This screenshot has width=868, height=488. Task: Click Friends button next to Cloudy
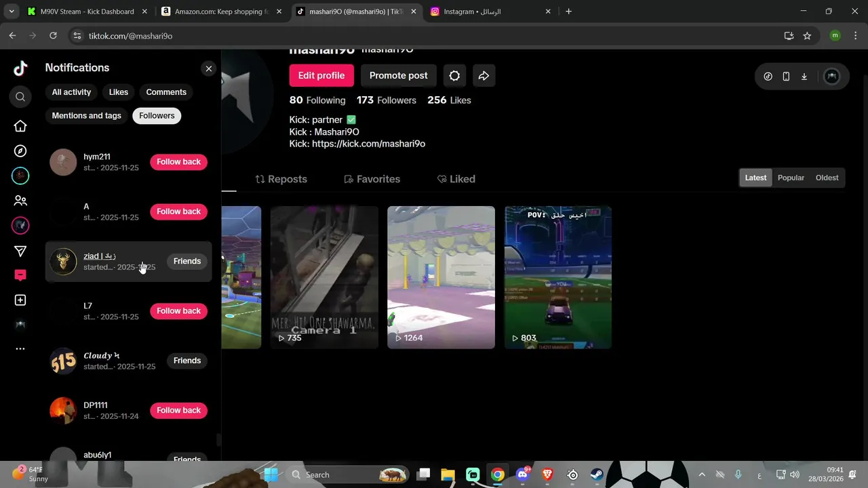(x=187, y=361)
